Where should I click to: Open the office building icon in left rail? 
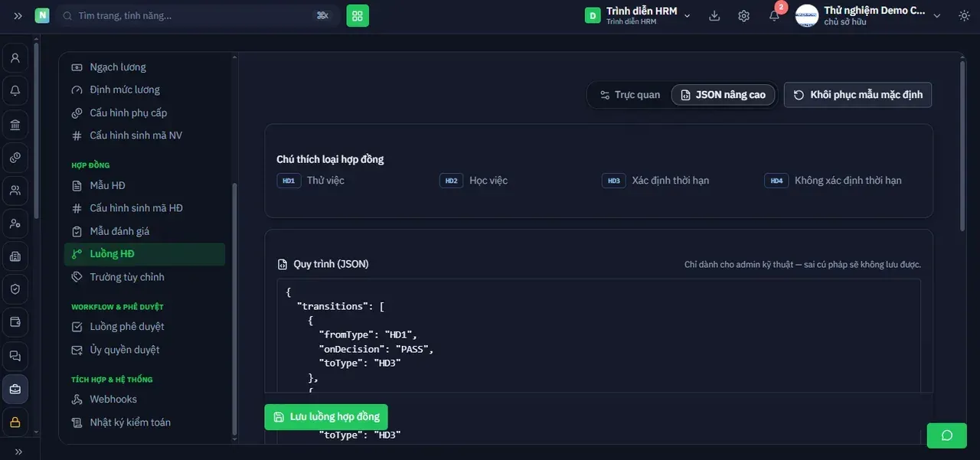pos(15,256)
